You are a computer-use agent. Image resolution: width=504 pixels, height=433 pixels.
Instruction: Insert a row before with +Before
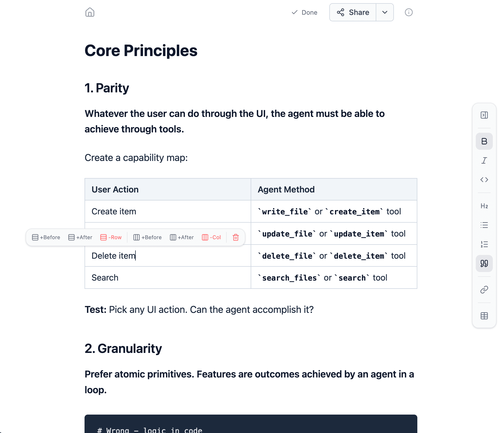click(46, 237)
